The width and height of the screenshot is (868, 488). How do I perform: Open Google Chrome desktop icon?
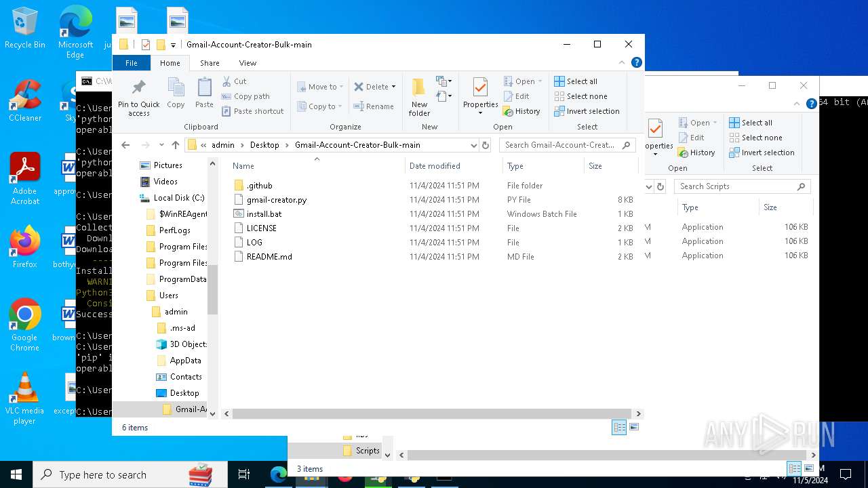click(x=25, y=325)
